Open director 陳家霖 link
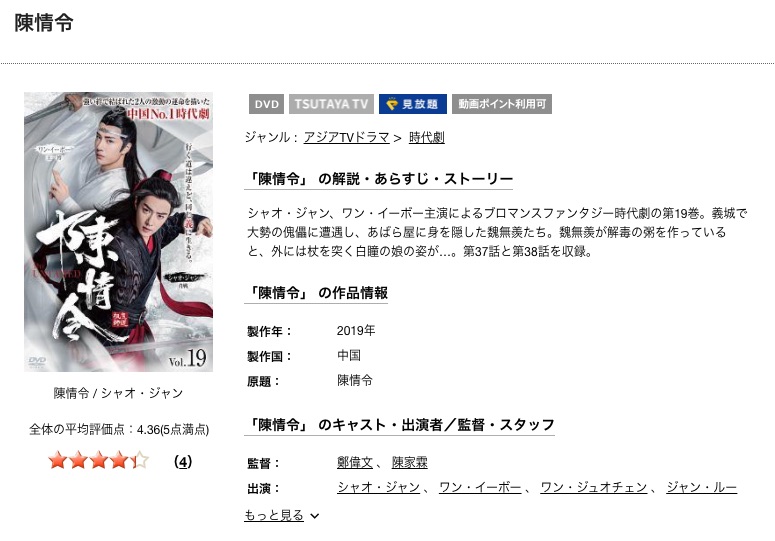This screenshot has height=541, width=775. click(409, 462)
